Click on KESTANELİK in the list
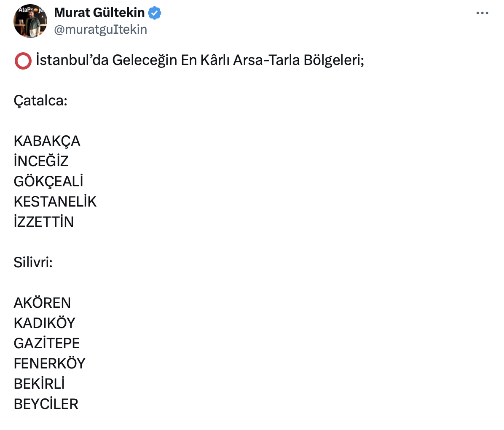Image resolution: width=504 pixels, height=430 pixels. [55, 202]
